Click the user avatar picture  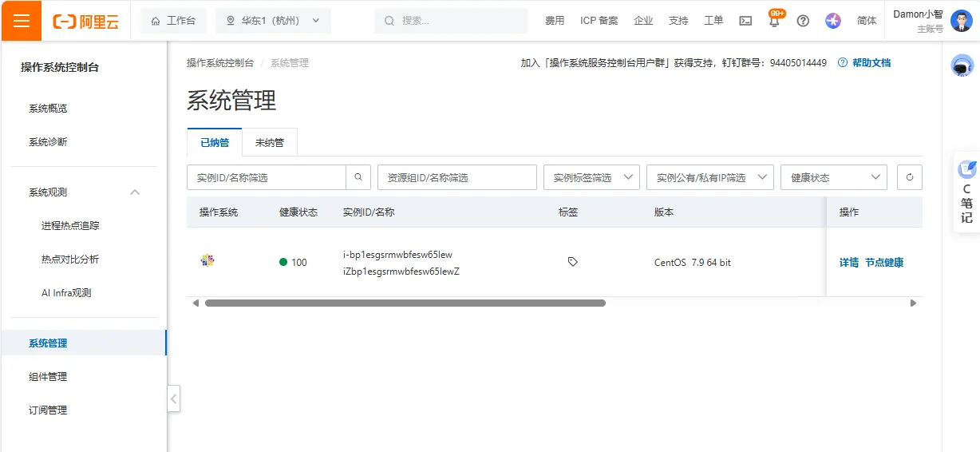click(x=961, y=21)
